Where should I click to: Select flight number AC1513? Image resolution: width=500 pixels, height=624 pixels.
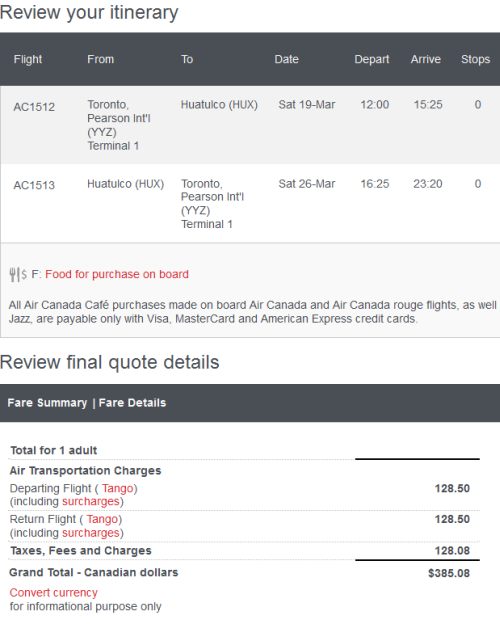pyautogui.click(x=34, y=185)
